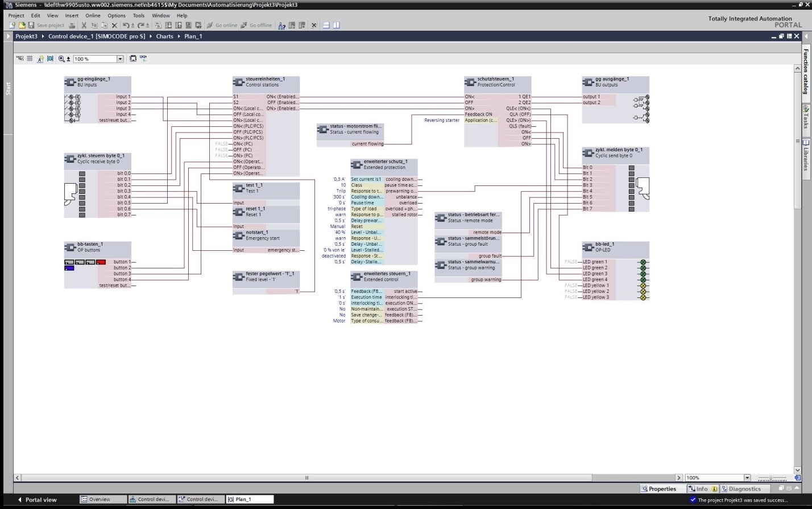Click the Go offline button
Screen dimensions: 812x509
click(x=256, y=26)
